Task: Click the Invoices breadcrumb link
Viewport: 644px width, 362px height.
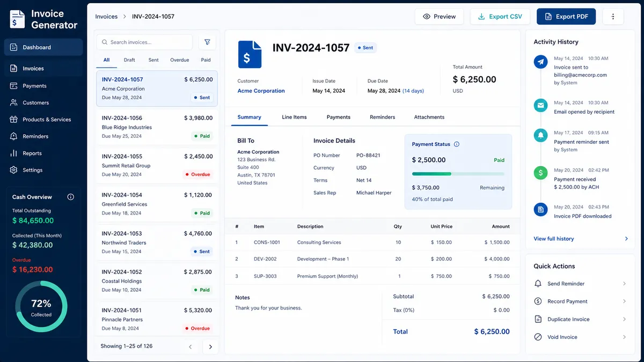Action: click(x=106, y=17)
